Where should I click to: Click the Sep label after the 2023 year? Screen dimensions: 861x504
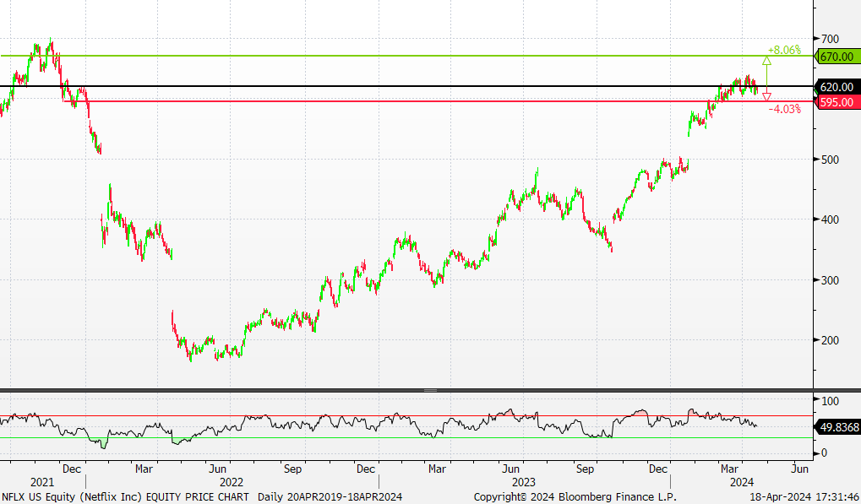(x=586, y=469)
